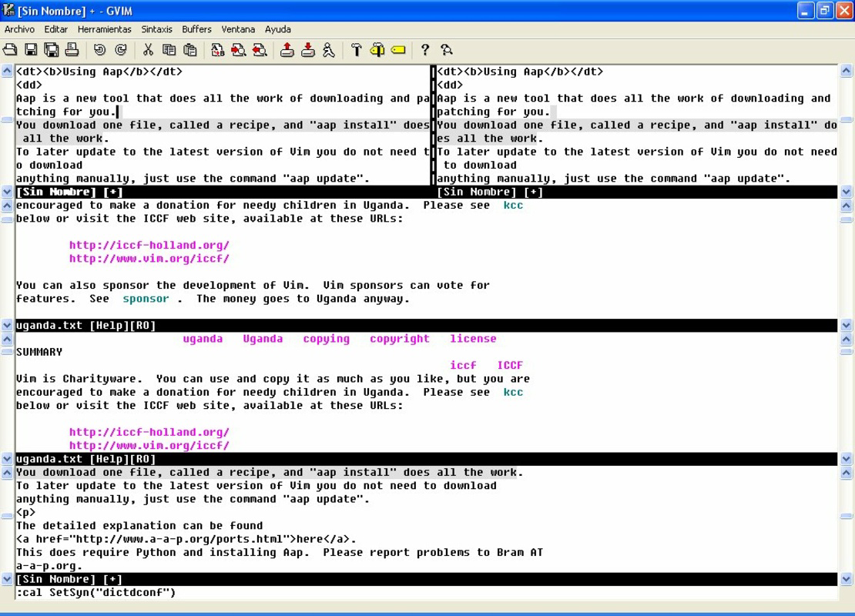
Task: Save all buffers using the Save All icon
Action: (52, 50)
